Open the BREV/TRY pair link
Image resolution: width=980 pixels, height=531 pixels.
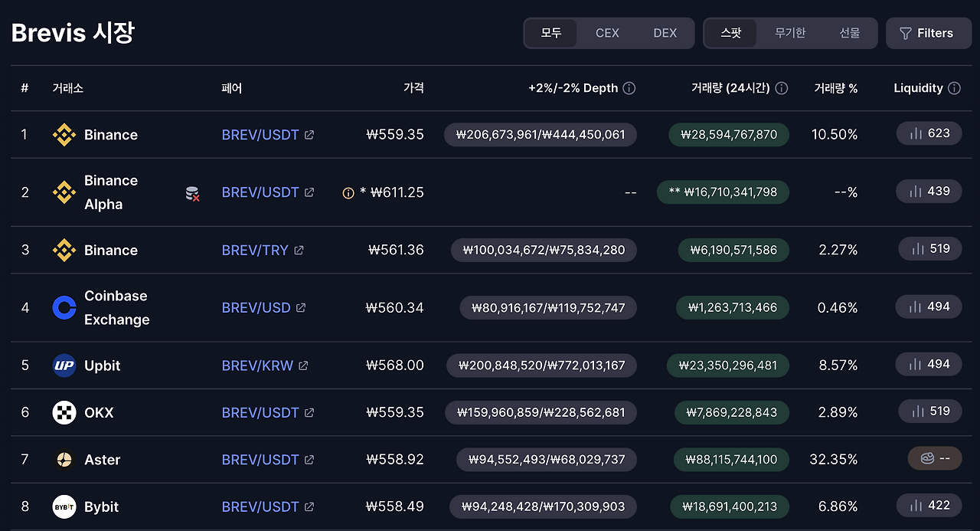(x=263, y=250)
